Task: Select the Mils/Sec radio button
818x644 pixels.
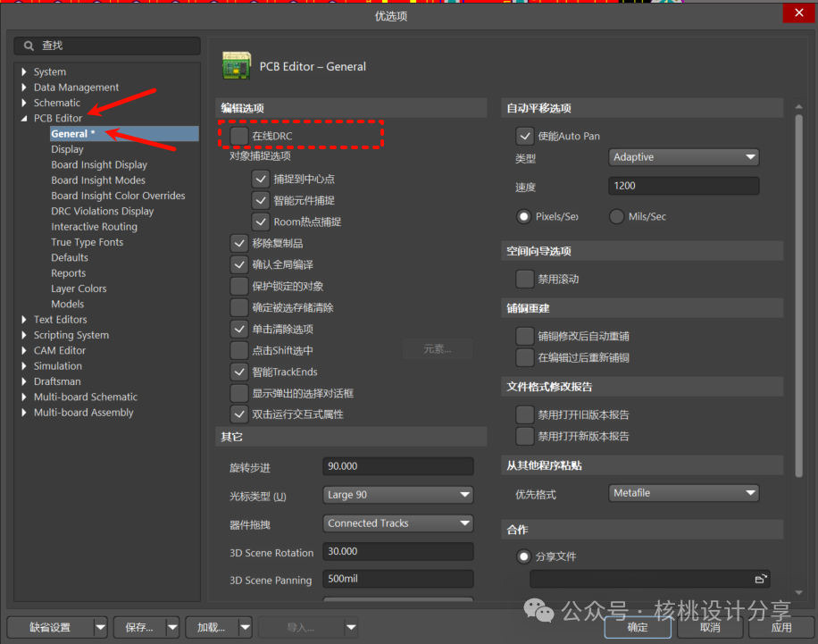Action: point(616,216)
